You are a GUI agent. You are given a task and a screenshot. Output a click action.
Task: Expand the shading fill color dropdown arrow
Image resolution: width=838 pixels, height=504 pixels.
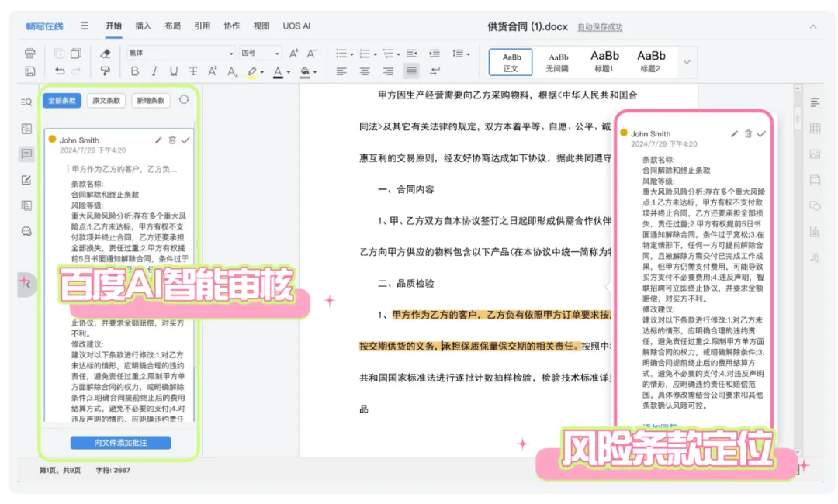click(315, 72)
